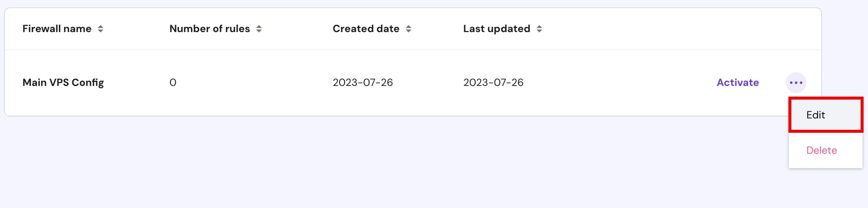Screen dimensions: 868x208
Task: Sort Last updated descending with down arrow
Action: (539, 31)
